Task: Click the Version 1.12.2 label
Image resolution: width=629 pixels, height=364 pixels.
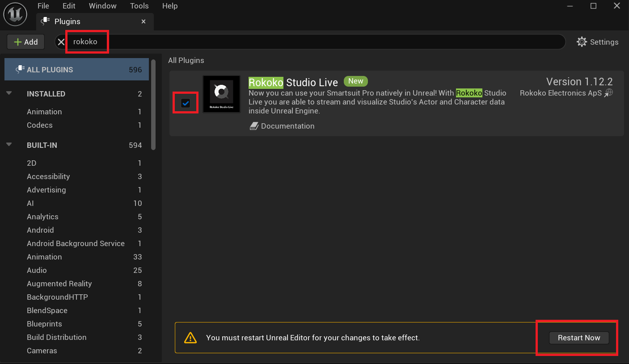Action: pyautogui.click(x=579, y=82)
